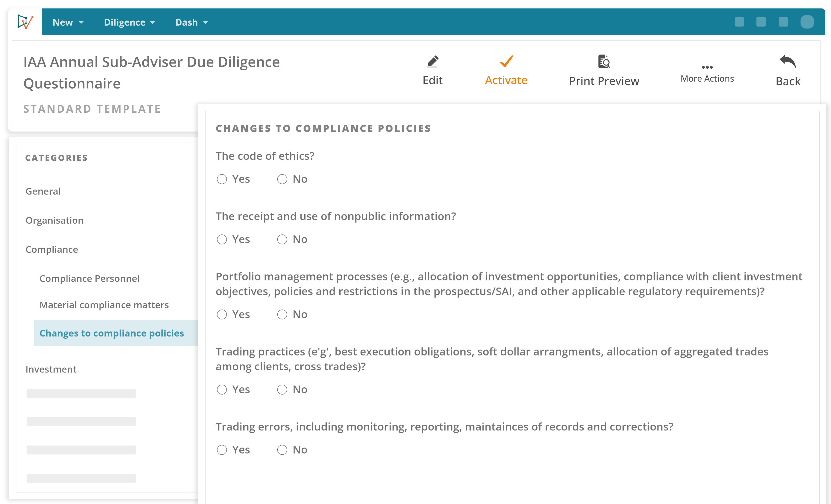Select No radio for trading practices question

pos(282,389)
